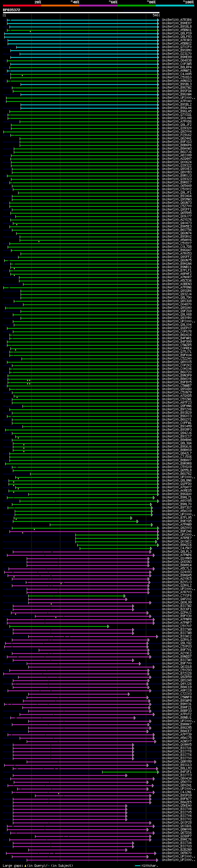
Task: Select the UniRef100_O65449 label
Action: [x=177, y=186]
